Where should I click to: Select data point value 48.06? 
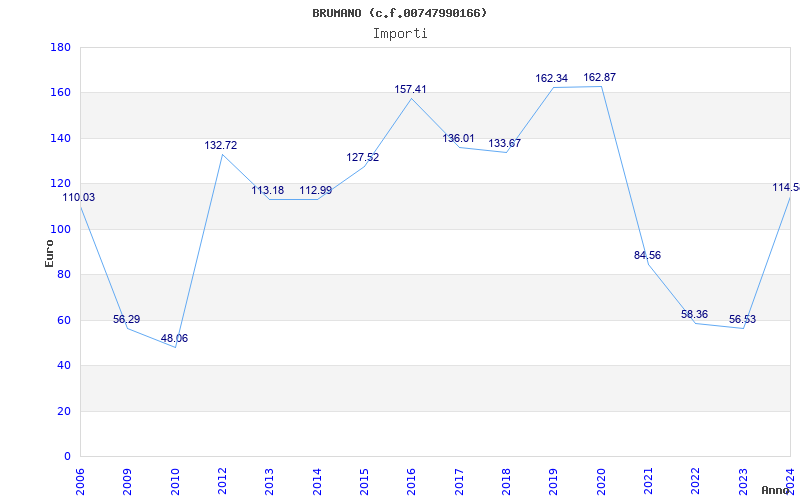(x=174, y=338)
